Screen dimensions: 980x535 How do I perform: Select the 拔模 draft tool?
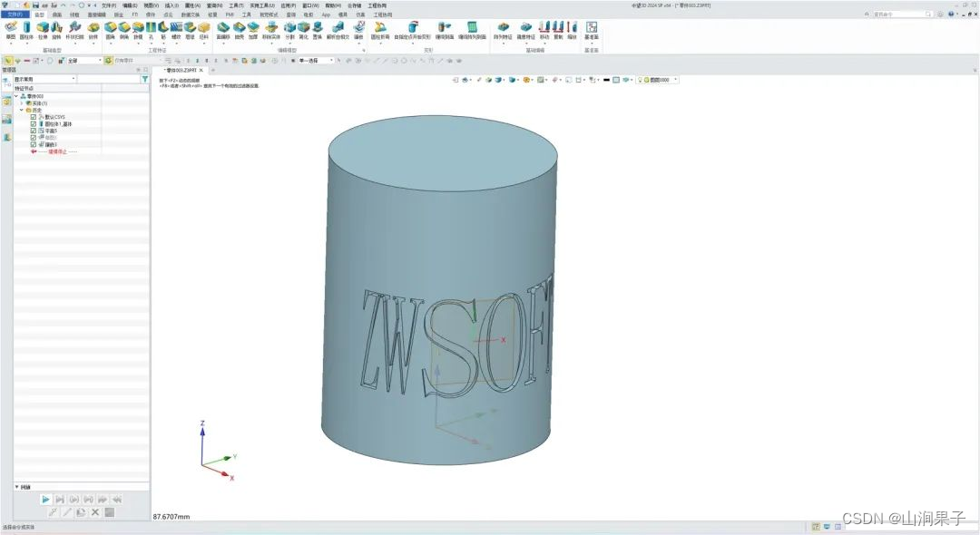pyautogui.click(x=138, y=29)
